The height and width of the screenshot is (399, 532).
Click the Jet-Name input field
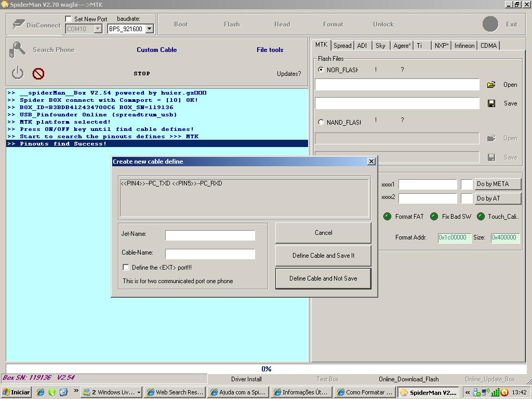coord(210,235)
